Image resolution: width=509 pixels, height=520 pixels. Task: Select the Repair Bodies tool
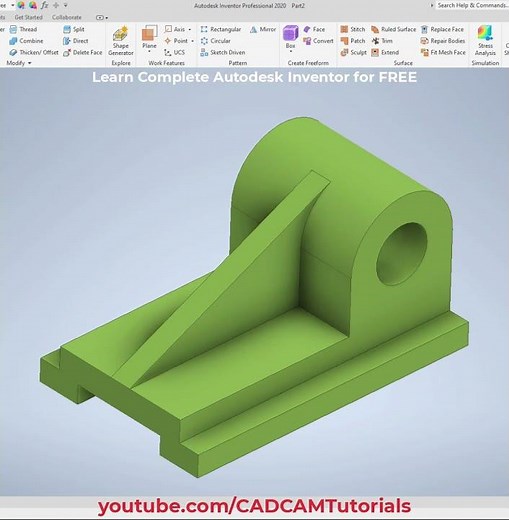click(443, 41)
